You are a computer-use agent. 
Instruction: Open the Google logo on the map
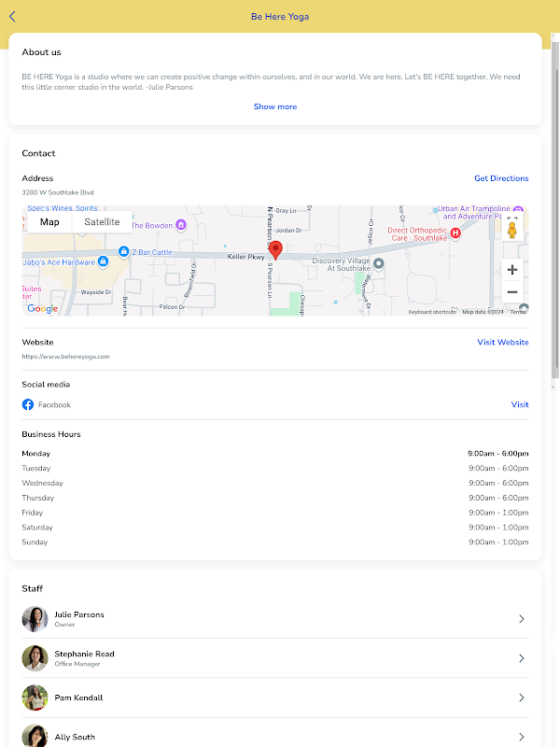tap(42, 309)
